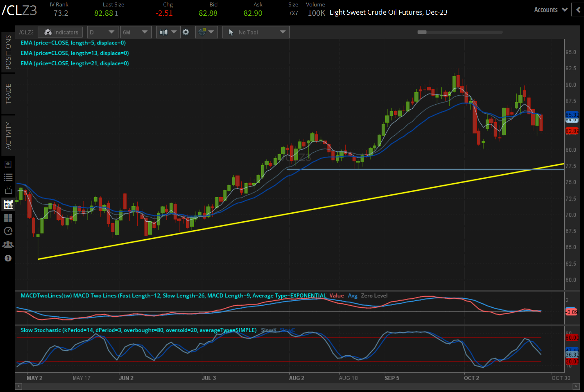Open the list view sidebar icon
The height and width of the screenshot is (392, 584).
coord(8,177)
